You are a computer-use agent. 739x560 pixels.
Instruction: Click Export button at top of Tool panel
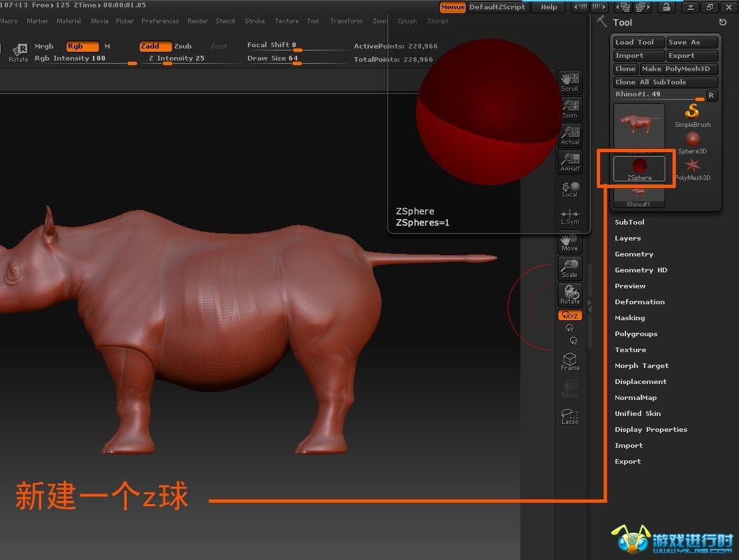coord(692,56)
